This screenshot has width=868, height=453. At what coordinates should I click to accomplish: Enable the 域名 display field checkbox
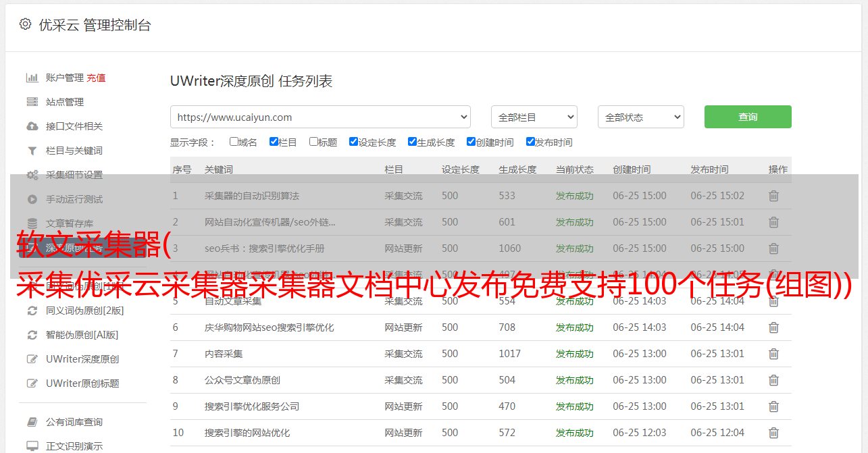(234, 142)
